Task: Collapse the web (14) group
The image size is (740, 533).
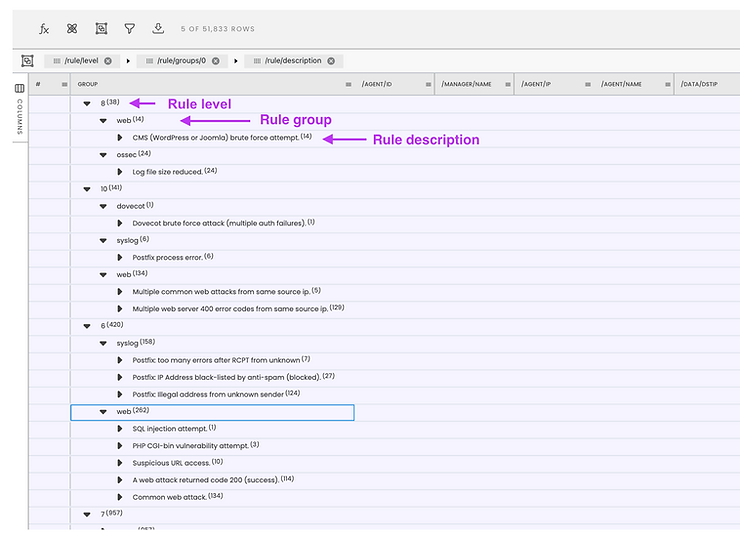Action: coord(103,121)
